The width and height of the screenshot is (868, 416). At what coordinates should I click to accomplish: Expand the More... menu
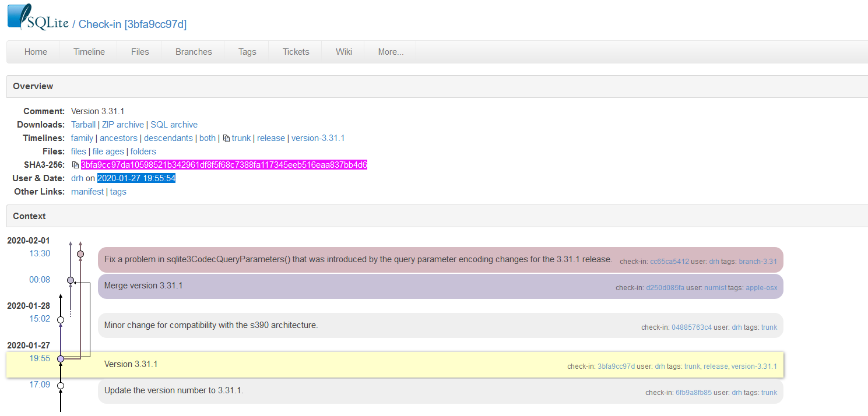coord(391,52)
